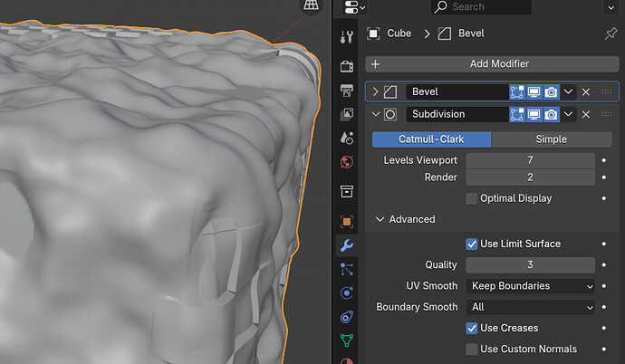Open the World properties tab

click(x=346, y=162)
